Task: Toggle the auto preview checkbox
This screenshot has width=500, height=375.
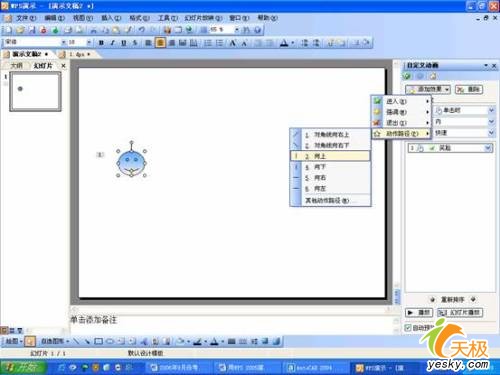Action: tap(408, 328)
